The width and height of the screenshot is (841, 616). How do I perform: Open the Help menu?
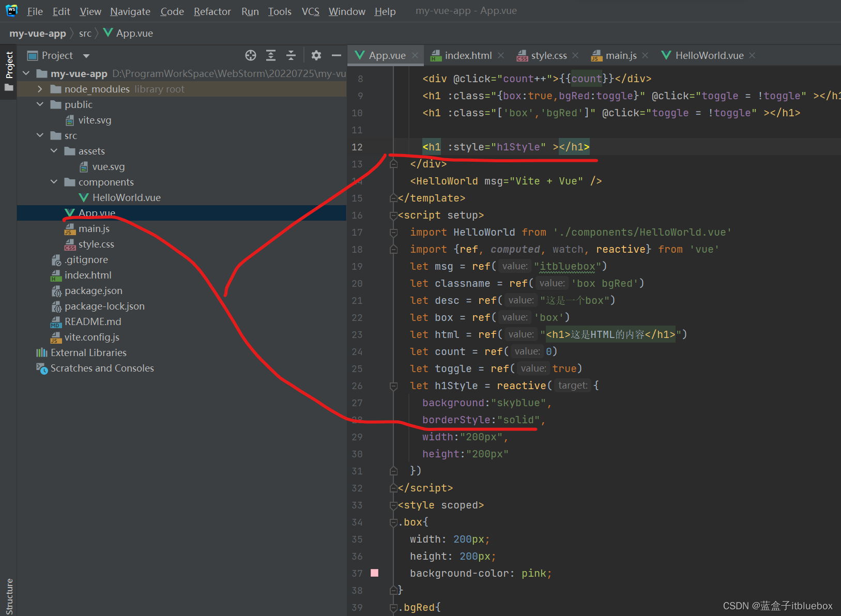click(x=385, y=11)
